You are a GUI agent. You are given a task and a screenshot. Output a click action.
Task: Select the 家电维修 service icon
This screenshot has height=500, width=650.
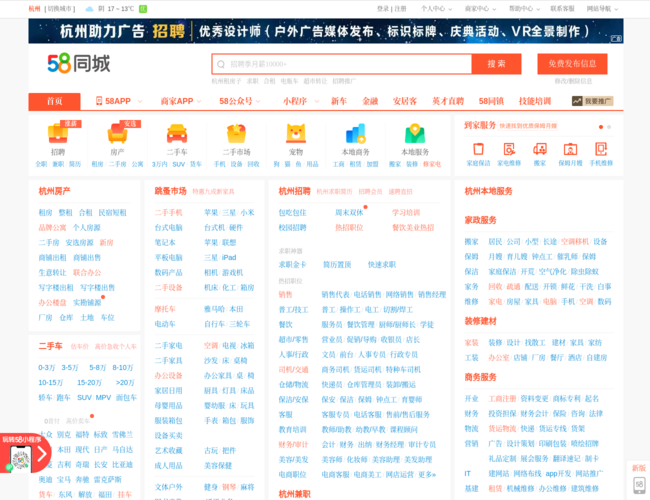coord(509,149)
